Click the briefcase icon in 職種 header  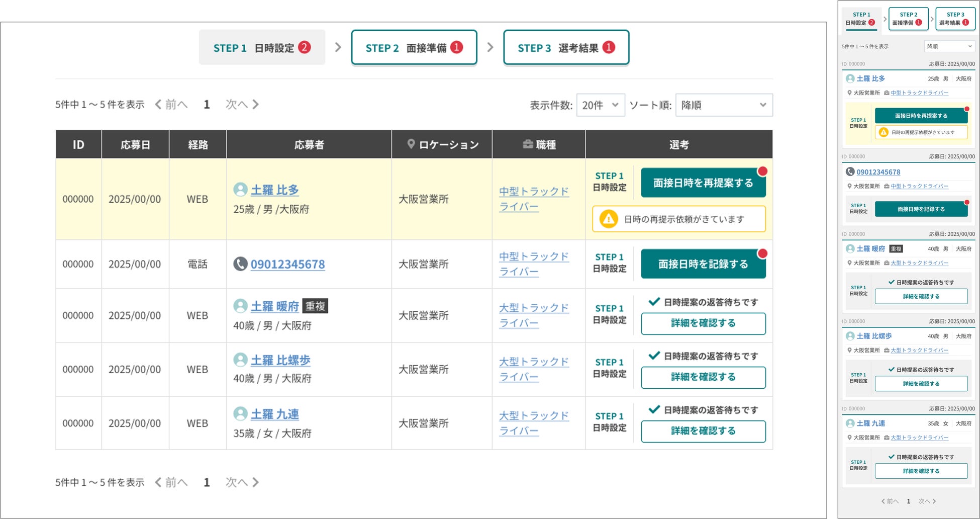[527, 144]
